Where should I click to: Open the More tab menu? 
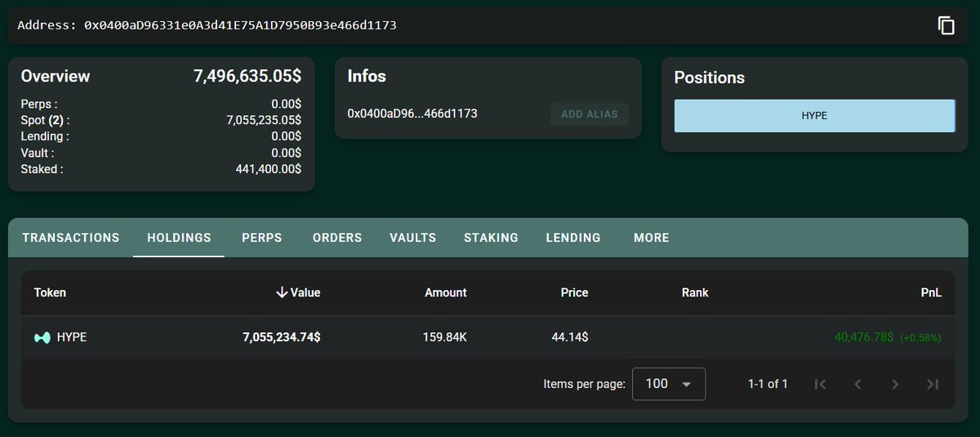coord(652,238)
